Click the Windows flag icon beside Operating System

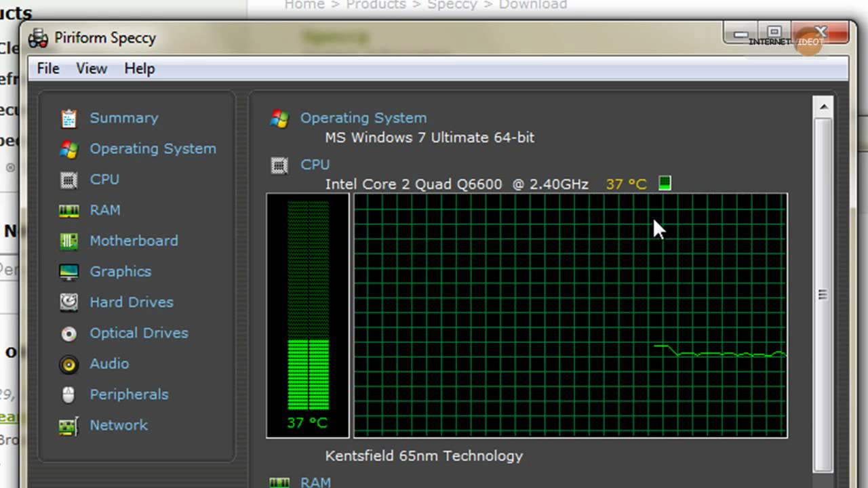68,149
